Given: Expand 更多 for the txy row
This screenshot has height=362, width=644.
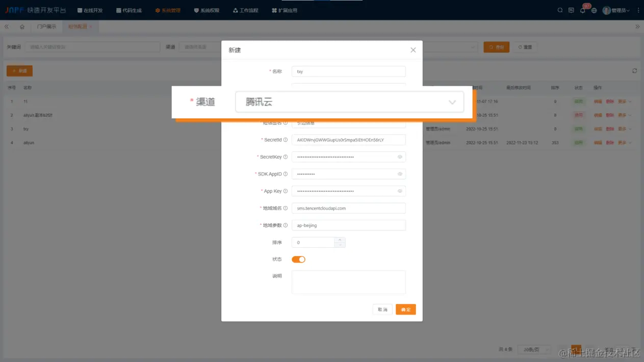Looking at the screenshot, I should click(x=625, y=129).
